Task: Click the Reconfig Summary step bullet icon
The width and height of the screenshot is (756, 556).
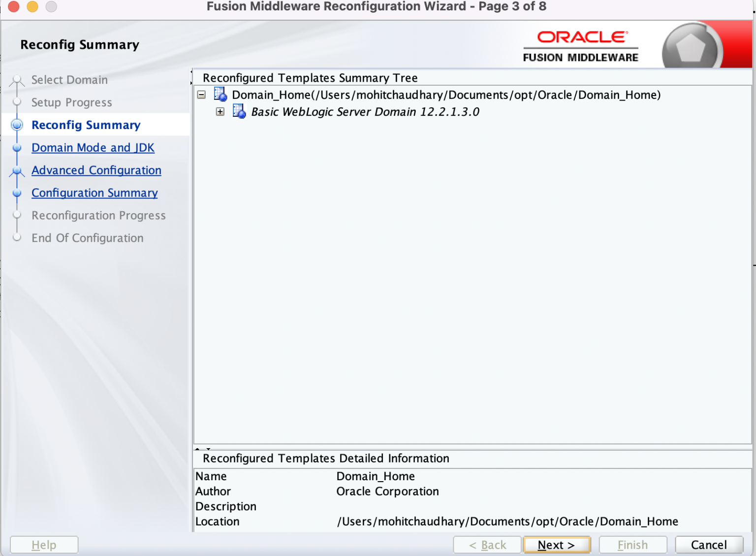Action: pyautogui.click(x=17, y=125)
